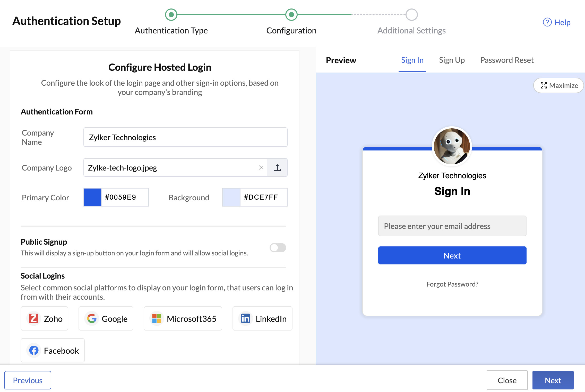Click the Previous step button
The width and height of the screenshot is (585, 392).
pyautogui.click(x=28, y=380)
